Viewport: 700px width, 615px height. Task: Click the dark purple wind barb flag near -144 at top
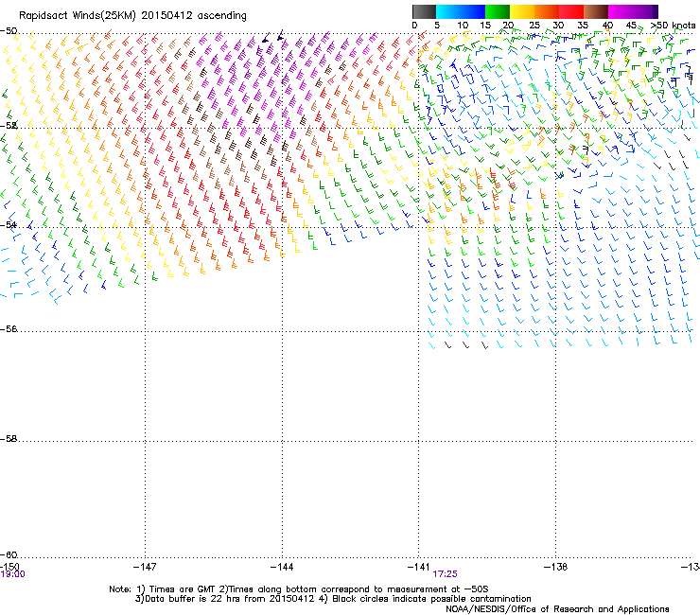coord(279,35)
